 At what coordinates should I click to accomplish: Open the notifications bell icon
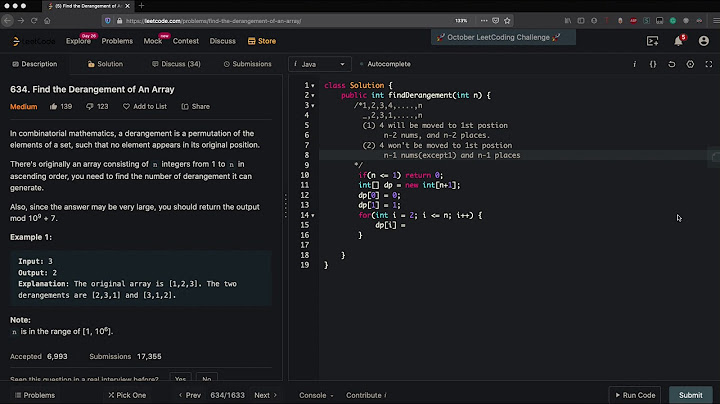coord(676,41)
